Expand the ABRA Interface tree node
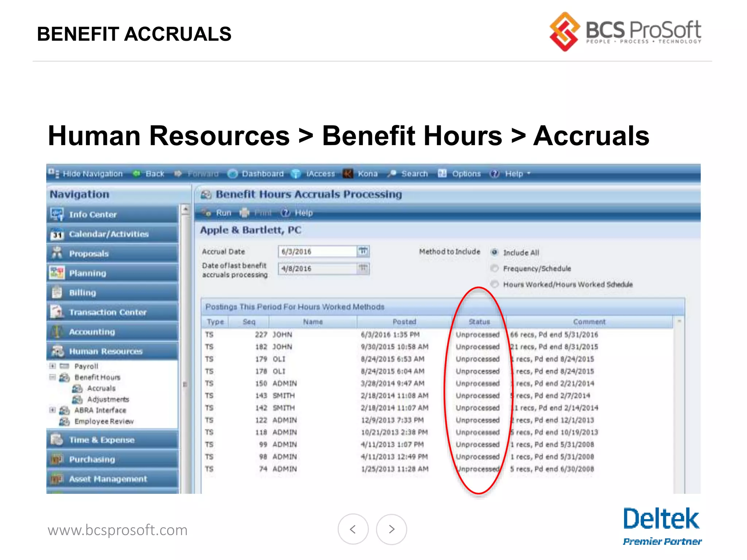 point(53,410)
